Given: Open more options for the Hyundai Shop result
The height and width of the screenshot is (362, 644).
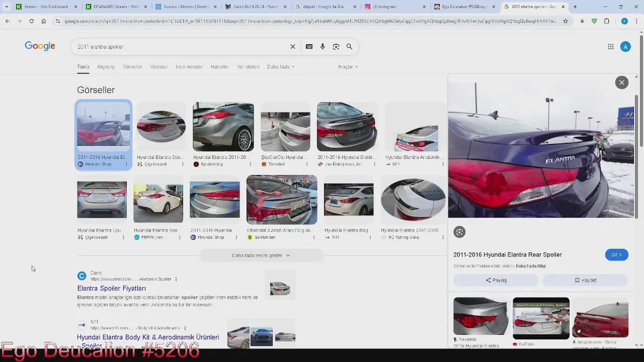Looking at the screenshot, I should tap(126, 164).
